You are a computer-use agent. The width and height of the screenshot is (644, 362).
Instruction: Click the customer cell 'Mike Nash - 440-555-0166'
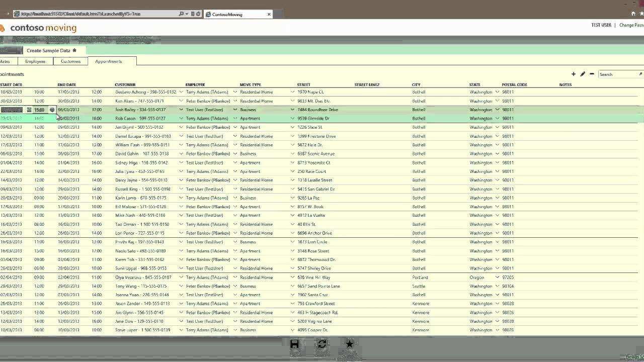click(140, 215)
